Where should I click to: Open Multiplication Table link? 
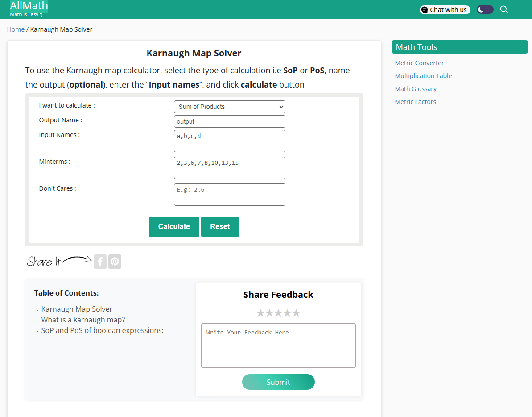coord(423,76)
